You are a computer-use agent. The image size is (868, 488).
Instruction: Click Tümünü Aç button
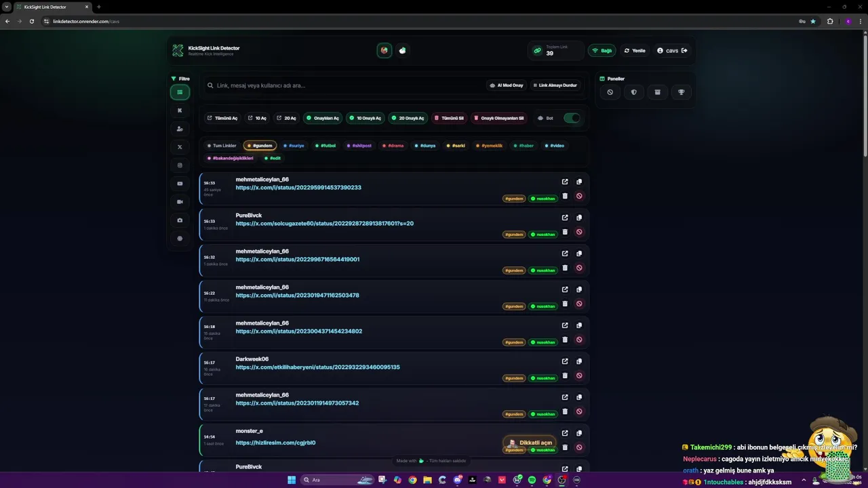222,118
